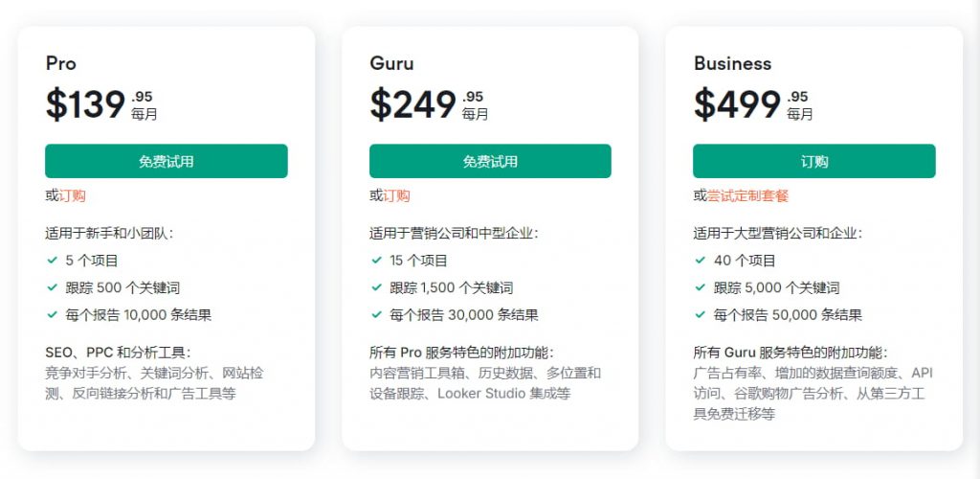This screenshot has height=479, width=980.
Task: Start the Guru plan 免费试用
Action: 490,161
